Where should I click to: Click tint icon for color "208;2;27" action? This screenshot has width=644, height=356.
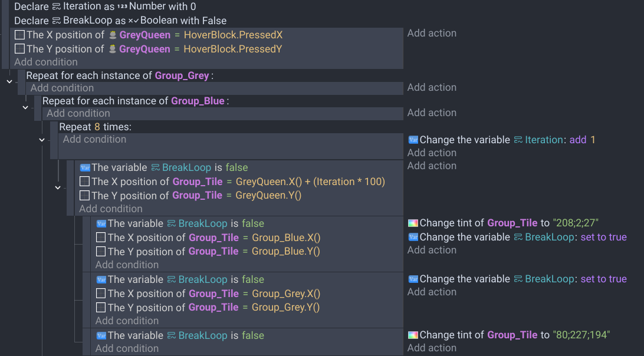coord(413,223)
